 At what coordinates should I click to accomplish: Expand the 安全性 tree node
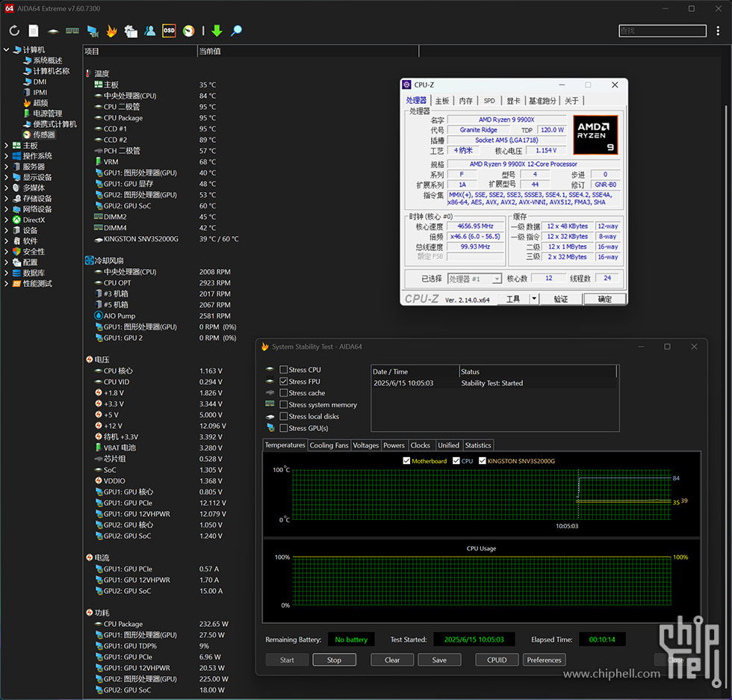point(6,252)
